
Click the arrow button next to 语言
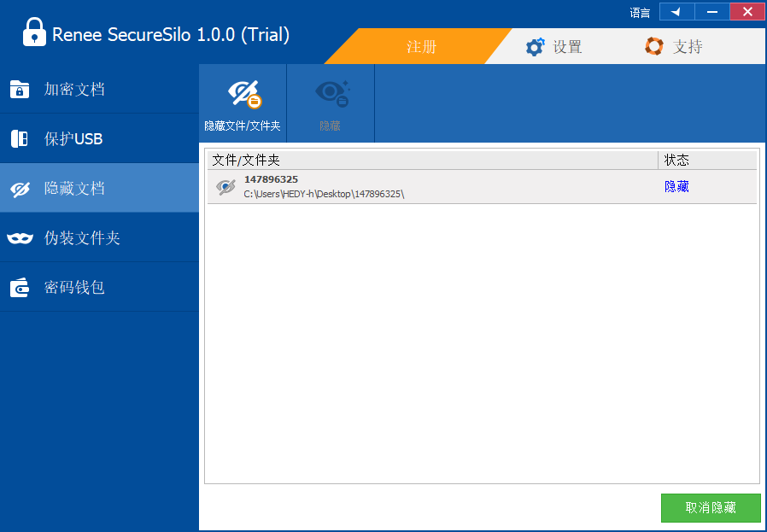pyautogui.click(x=677, y=12)
